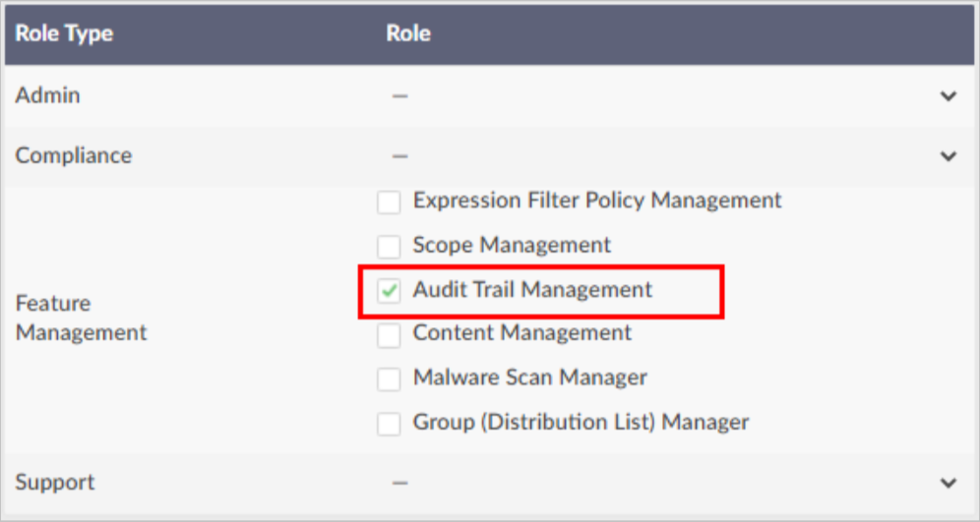
Task: Click the dash in the Support role cell
Action: (400, 483)
